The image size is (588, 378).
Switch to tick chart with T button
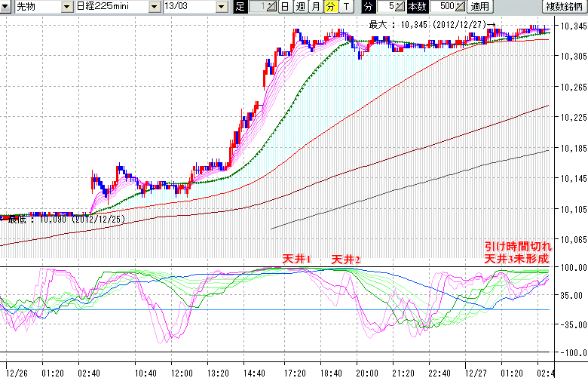click(x=346, y=7)
